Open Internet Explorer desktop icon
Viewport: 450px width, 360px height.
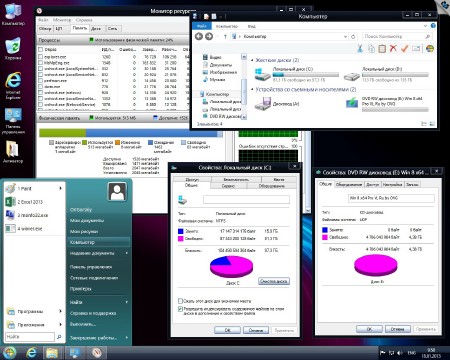13,86
